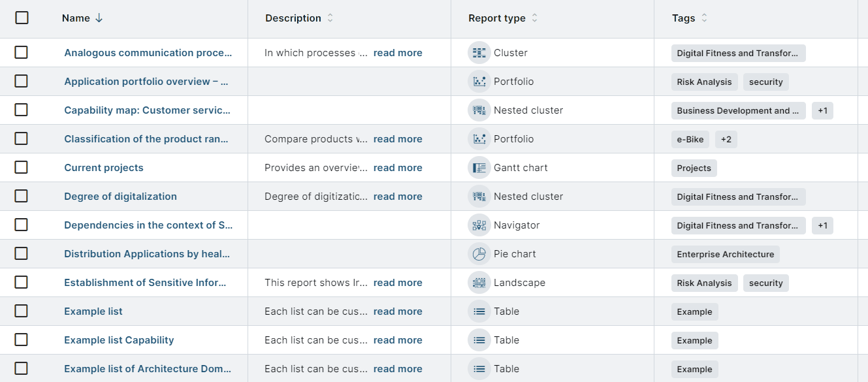This screenshot has height=382, width=868.
Task: Click the Cluster report type icon
Action: (x=479, y=53)
